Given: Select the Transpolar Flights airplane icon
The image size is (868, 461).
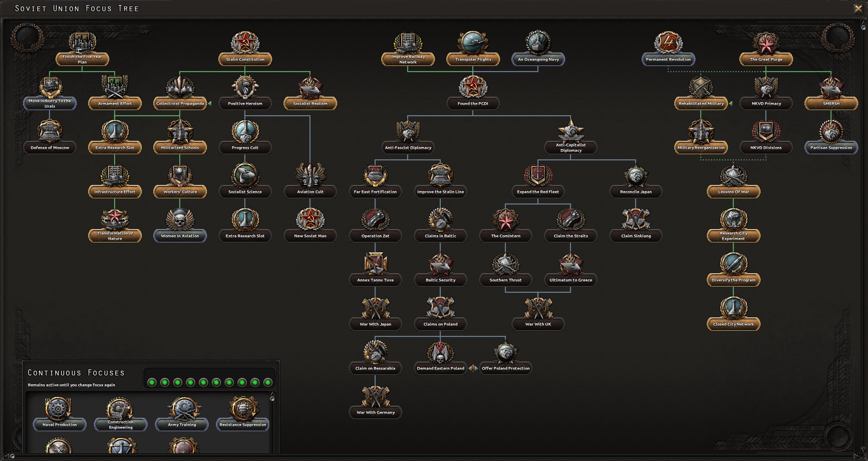Looking at the screenshot, I should [473, 43].
